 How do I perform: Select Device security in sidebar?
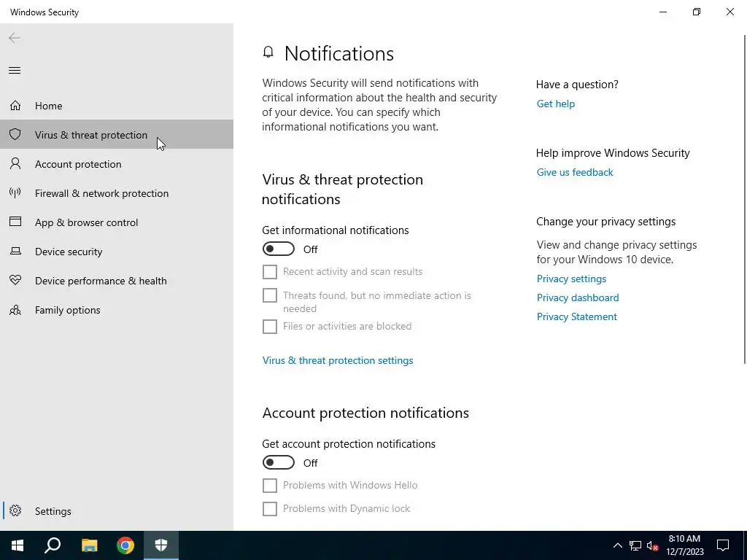(x=117, y=252)
